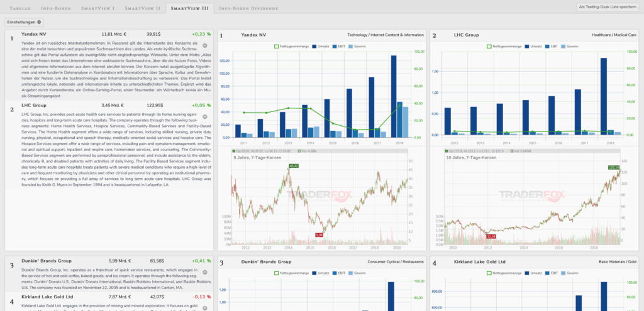
Task: Click the 123,14 high marker on LHC chart
Action: [x=613, y=167]
